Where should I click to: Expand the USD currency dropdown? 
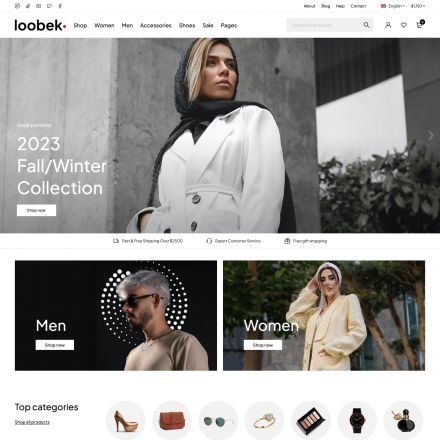[418, 6]
